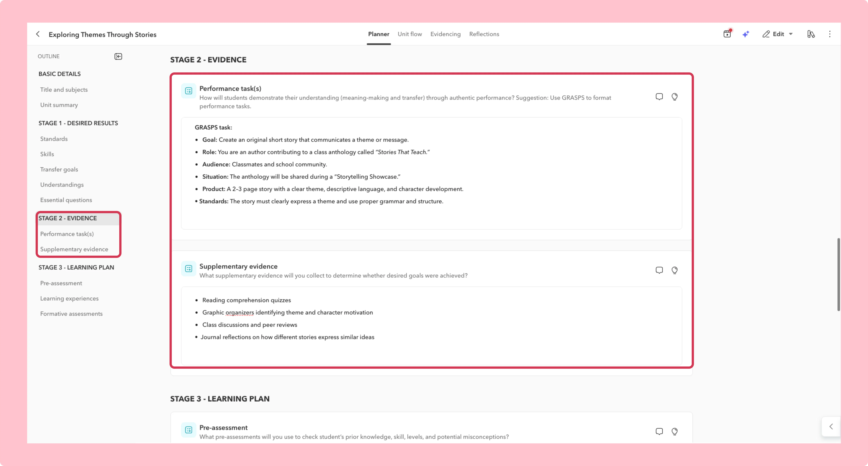Select Performance task(s) in the outline

point(67,234)
